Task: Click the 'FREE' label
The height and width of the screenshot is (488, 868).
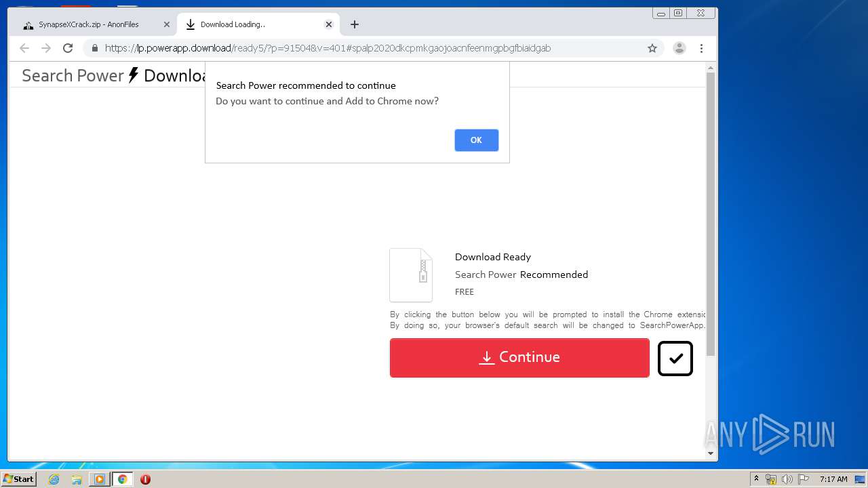Action: pyautogui.click(x=465, y=292)
